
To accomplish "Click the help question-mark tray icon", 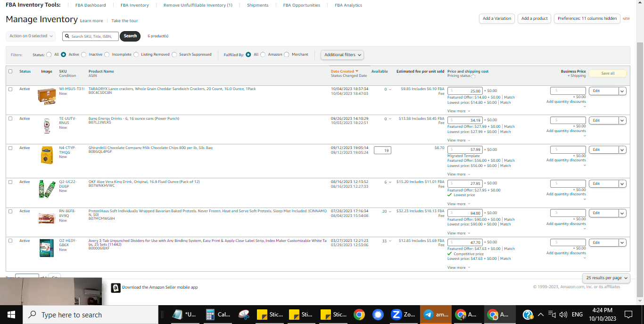I will pos(528,315).
